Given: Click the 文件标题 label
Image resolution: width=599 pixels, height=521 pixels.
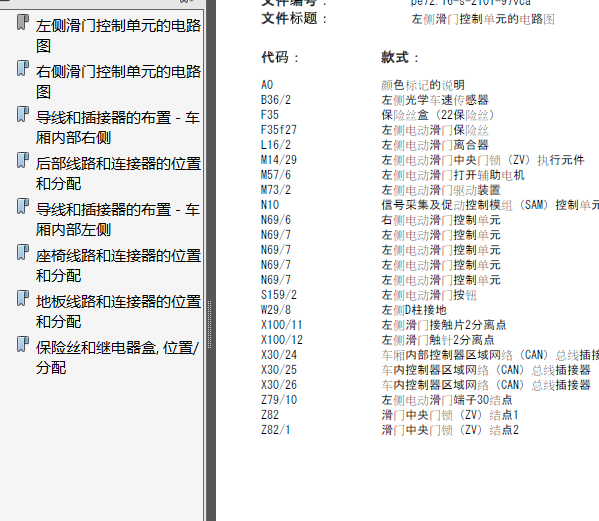Looking at the screenshot, I should pos(295,18).
